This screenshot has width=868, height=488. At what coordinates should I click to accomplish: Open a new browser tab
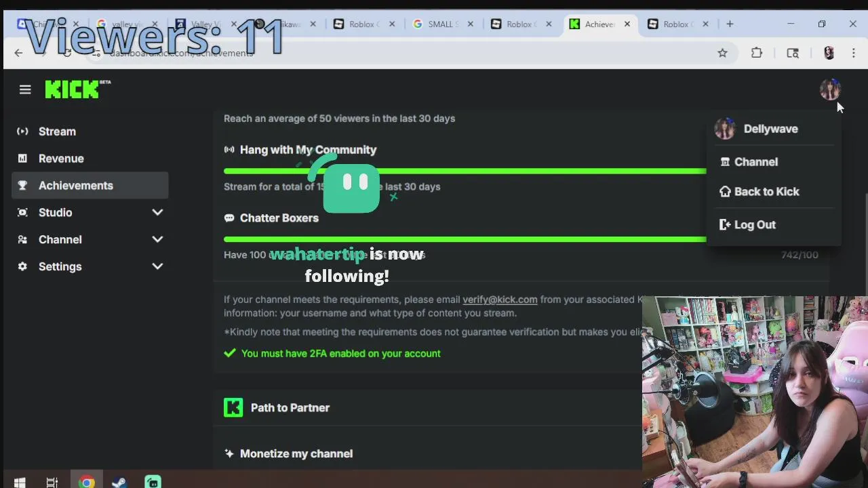pos(730,24)
